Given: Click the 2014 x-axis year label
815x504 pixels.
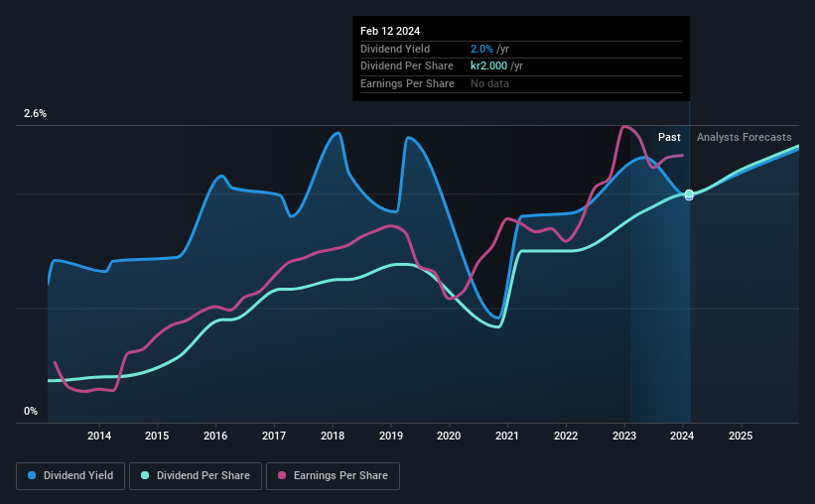Looking at the screenshot, I should (98, 436).
